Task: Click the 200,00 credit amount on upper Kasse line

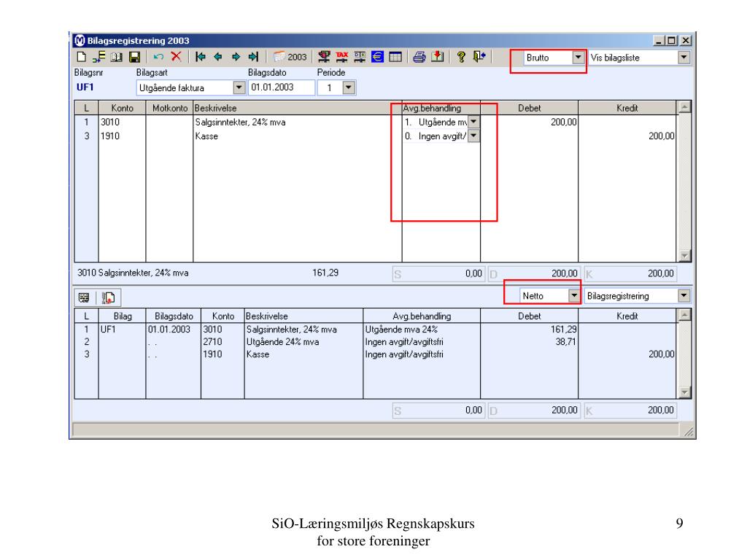Action: (x=661, y=136)
